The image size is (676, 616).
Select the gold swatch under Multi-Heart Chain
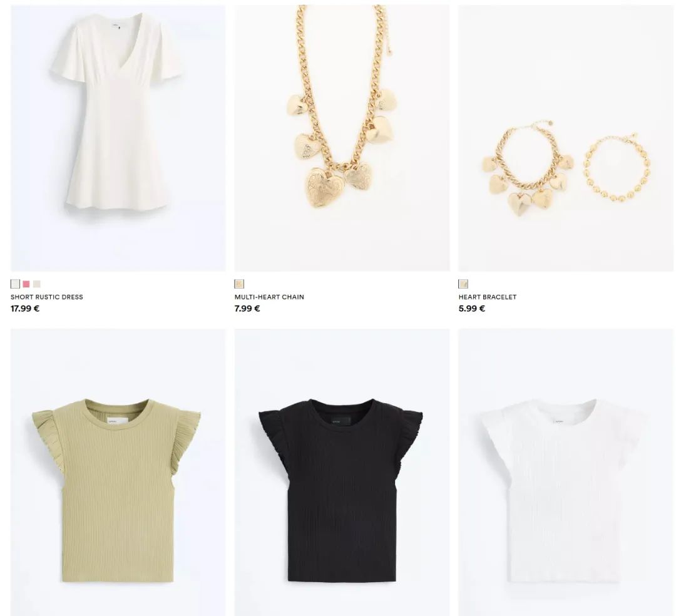pos(239,284)
